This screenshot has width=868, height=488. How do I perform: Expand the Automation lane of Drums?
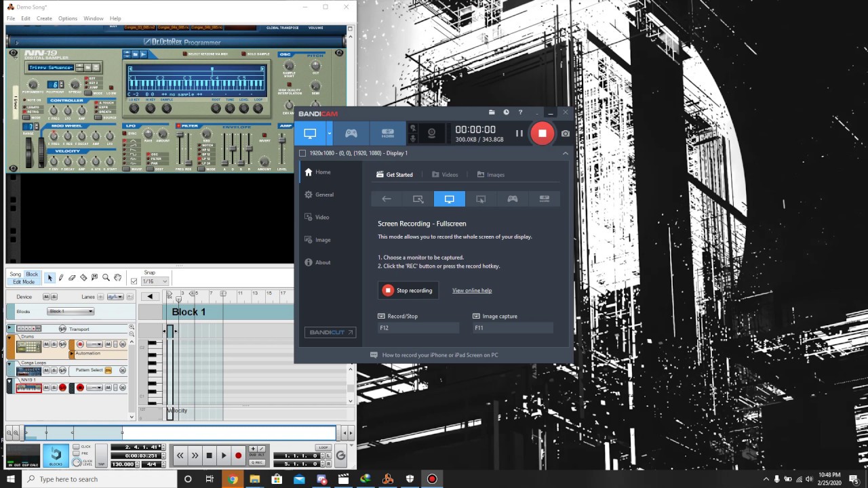(x=71, y=353)
